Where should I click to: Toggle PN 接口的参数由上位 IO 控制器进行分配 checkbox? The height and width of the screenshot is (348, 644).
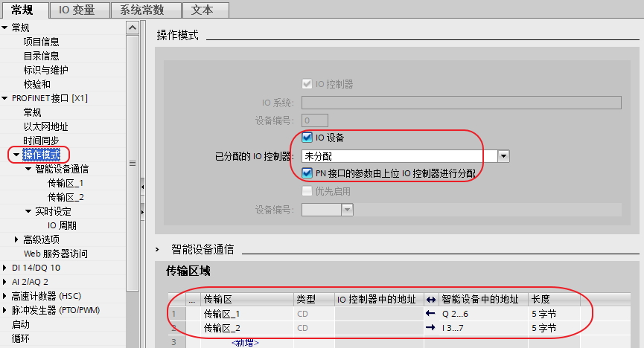(x=307, y=173)
